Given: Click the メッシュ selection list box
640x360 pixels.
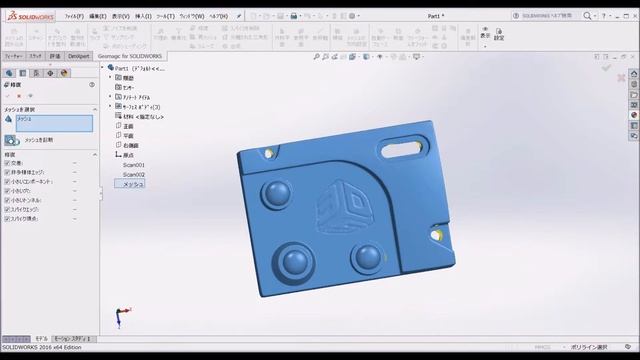Looking at the screenshot, I should pos(54,123).
